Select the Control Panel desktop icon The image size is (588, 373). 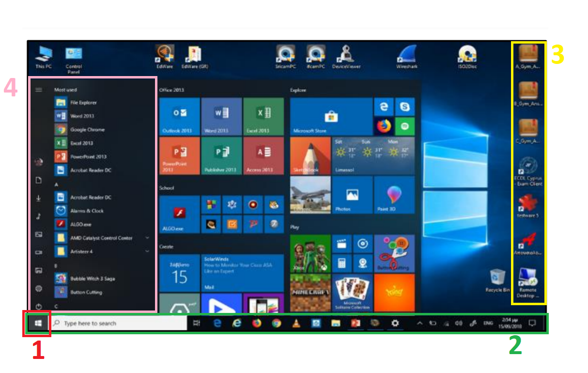74,59
